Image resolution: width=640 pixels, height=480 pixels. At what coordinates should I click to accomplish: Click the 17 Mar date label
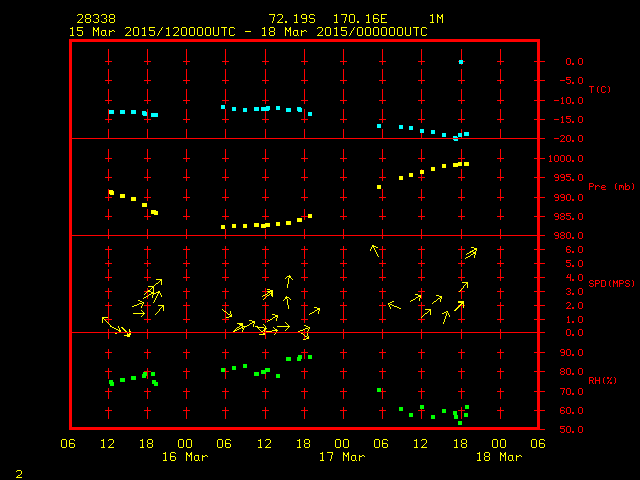pos(342,457)
